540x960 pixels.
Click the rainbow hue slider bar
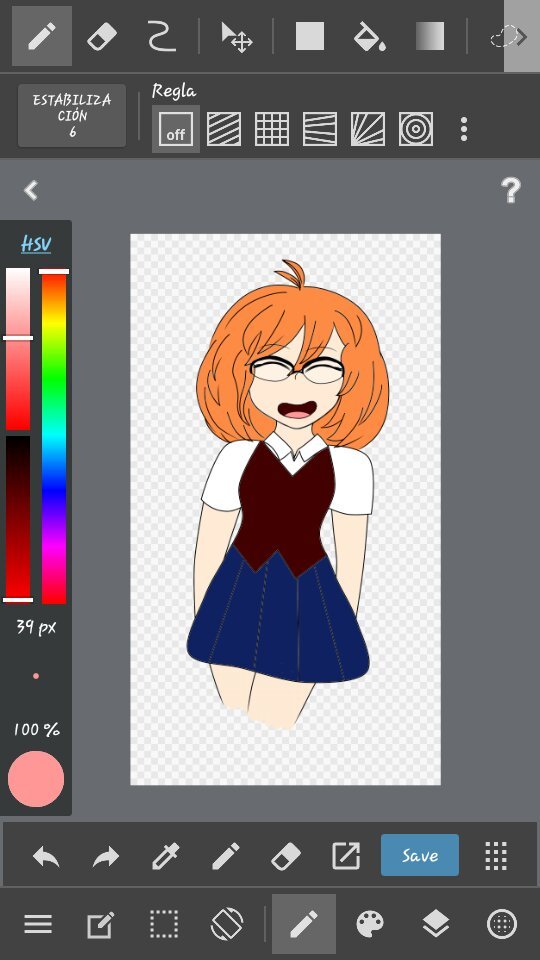tap(54, 436)
